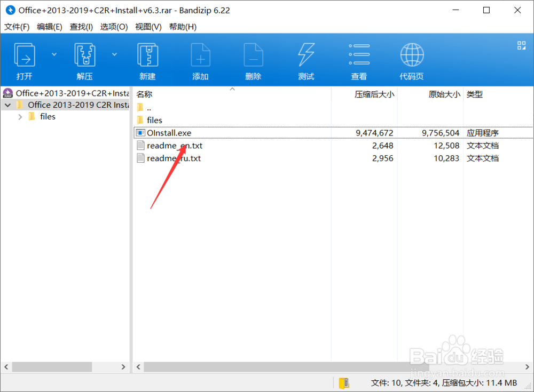Click the 9,756,504 original size value

coord(441,133)
